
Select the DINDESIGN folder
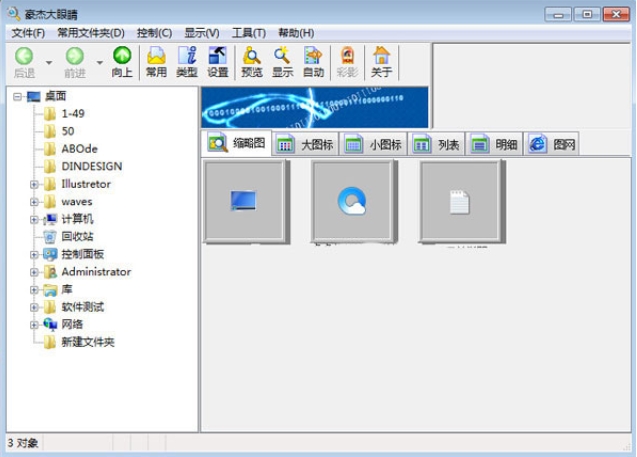point(92,166)
